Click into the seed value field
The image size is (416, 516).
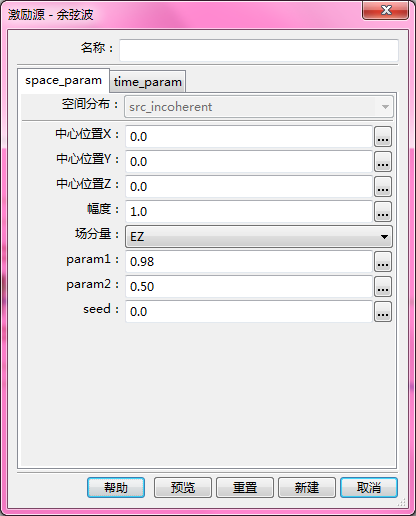(x=249, y=312)
